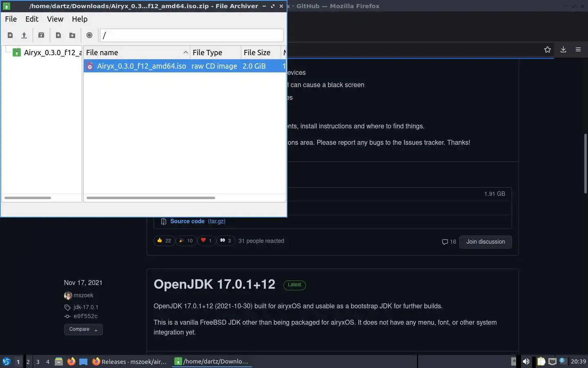The width and height of the screenshot is (588, 368).
Task: Click the 31 people reacted text
Action: tap(261, 241)
